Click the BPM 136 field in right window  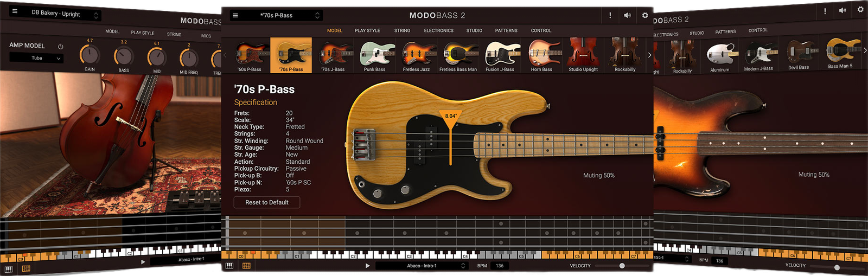tap(719, 261)
